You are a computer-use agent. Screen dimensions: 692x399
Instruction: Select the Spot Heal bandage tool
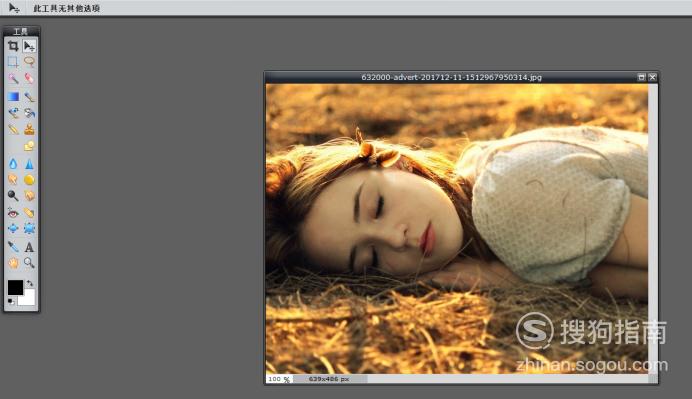coord(29,213)
